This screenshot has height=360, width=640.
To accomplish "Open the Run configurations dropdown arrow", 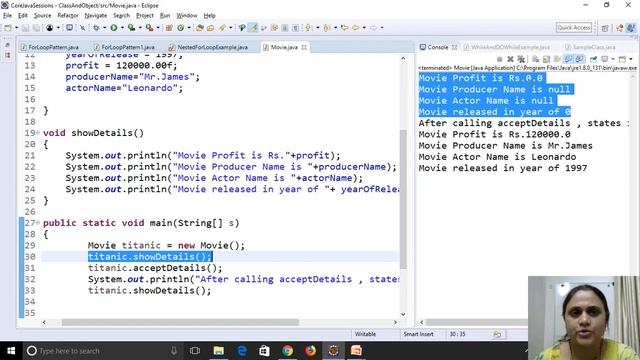I will point(122,28).
